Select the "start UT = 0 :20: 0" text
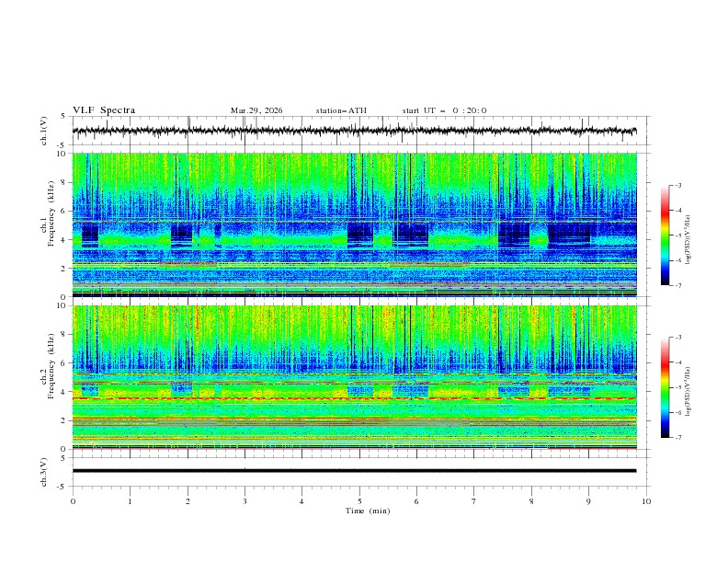Screen dimensions: 728x563 (x=444, y=110)
